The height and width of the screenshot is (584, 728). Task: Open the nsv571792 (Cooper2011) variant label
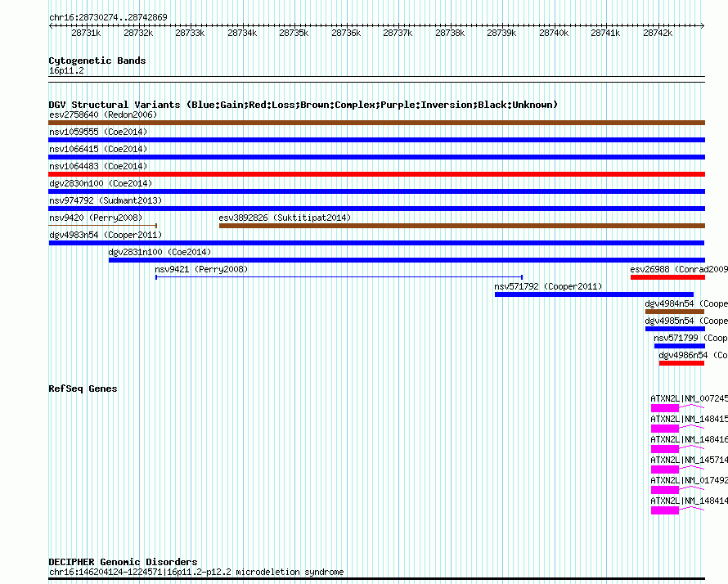click(548, 286)
